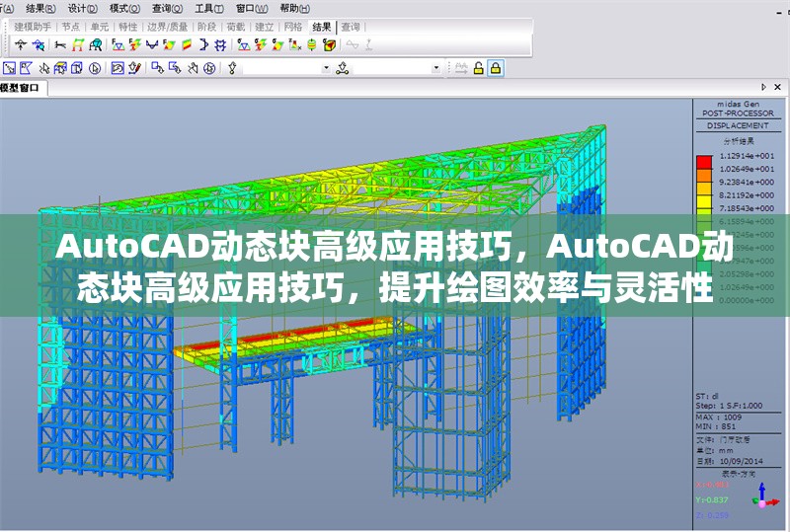Click the tab scroll right arrow
The height and width of the screenshot is (532, 790).
pos(763,87)
